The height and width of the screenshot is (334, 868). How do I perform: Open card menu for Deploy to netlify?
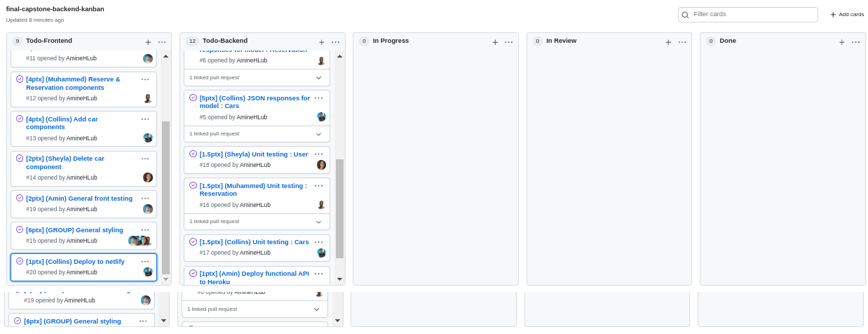pyautogui.click(x=145, y=262)
